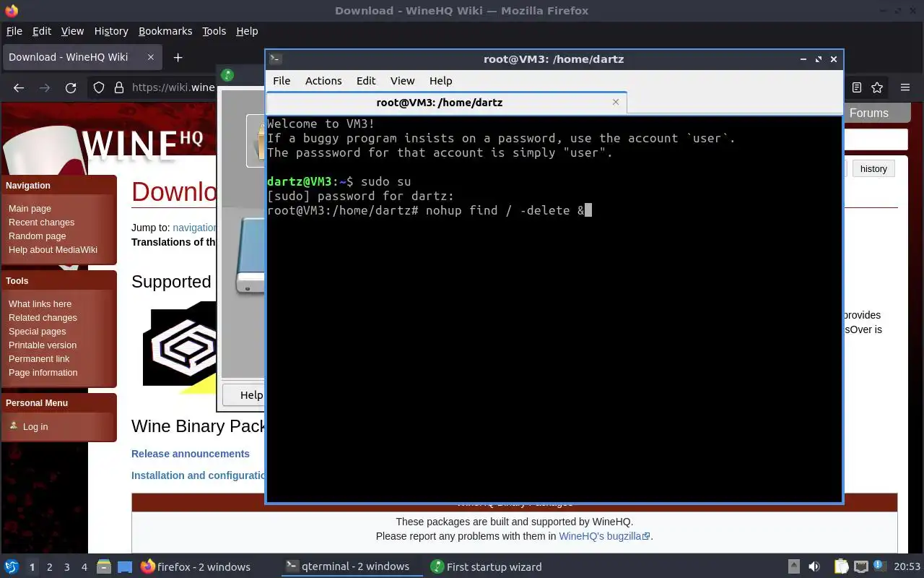Image resolution: width=924 pixels, height=578 pixels.
Task: Open Recent changes sidebar link
Action: click(x=41, y=222)
